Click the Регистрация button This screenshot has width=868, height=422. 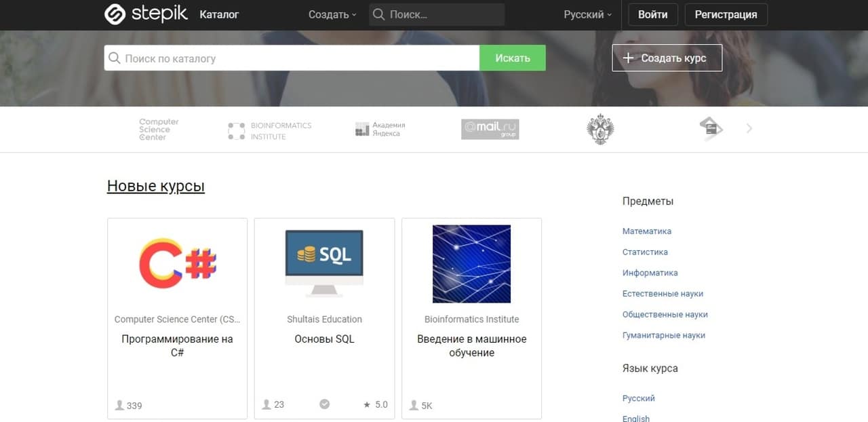click(726, 14)
